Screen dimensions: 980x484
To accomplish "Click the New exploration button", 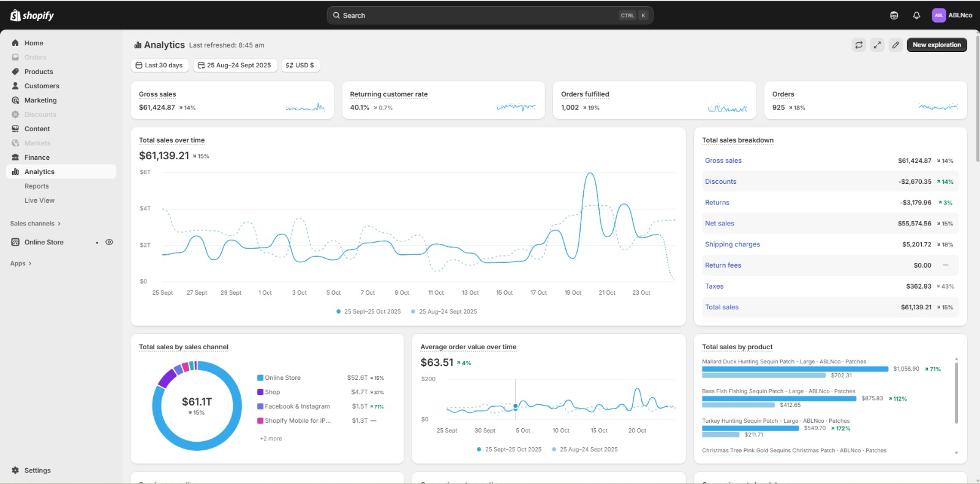I will click(937, 45).
